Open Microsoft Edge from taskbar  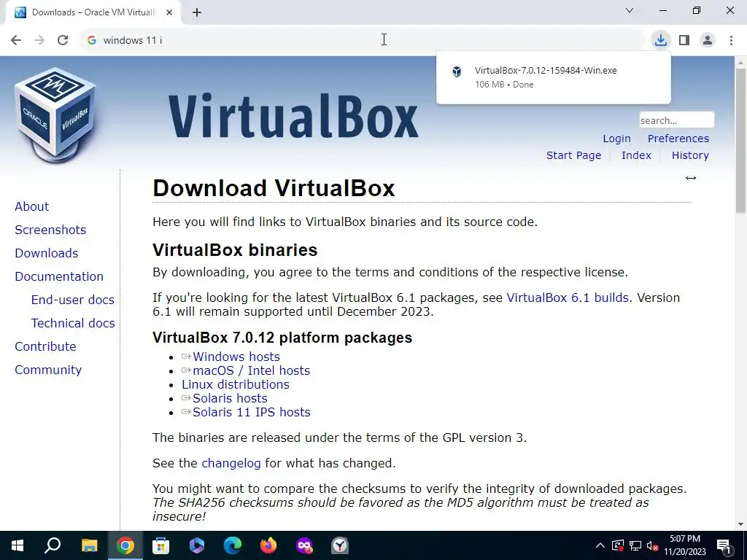(x=233, y=545)
